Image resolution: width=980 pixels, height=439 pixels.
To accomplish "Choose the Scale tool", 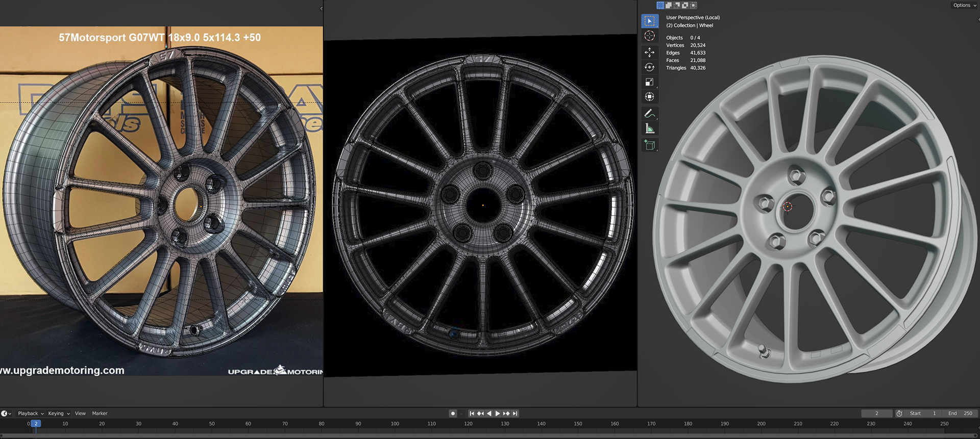I will (x=649, y=82).
